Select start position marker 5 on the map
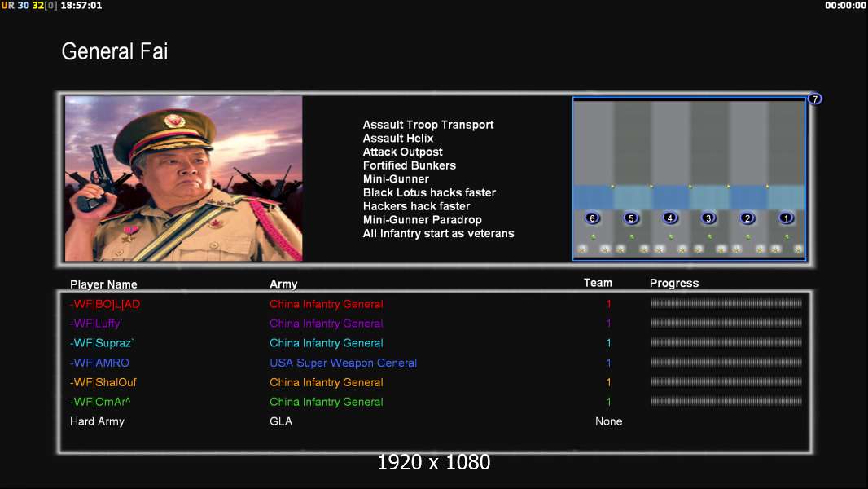Image resolution: width=868 pixels, height=489 pixels. coord(631,218)
